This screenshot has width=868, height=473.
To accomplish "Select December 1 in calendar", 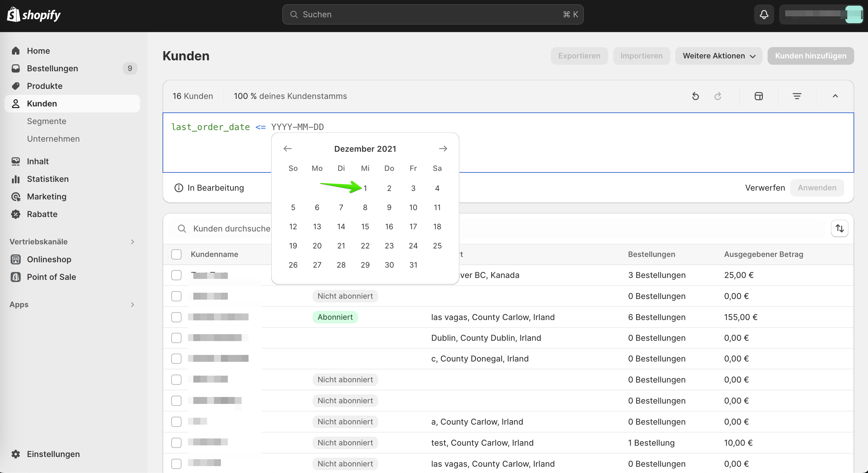I will (365, 188).
